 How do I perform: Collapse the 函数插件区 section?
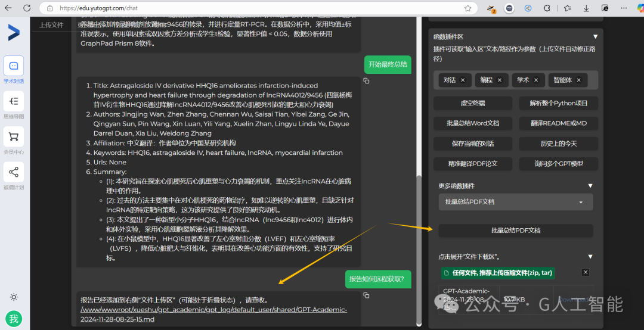tap(595, 37)
